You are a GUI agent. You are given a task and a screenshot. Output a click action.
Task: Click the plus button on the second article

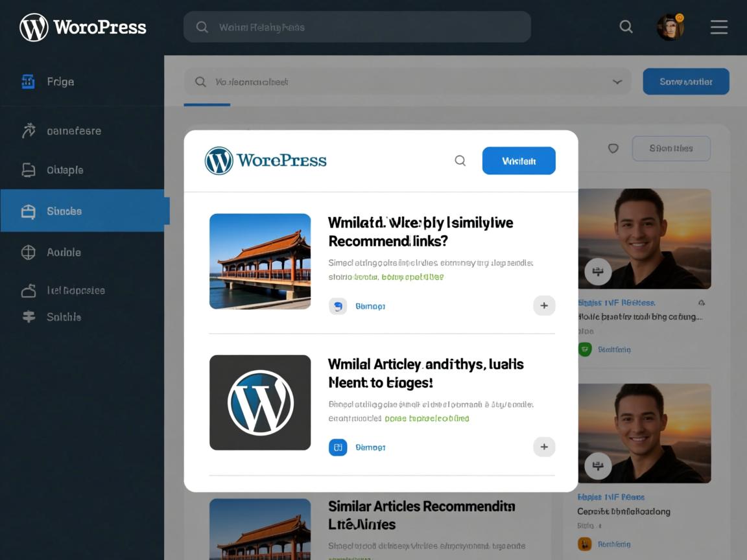[544, 447]
